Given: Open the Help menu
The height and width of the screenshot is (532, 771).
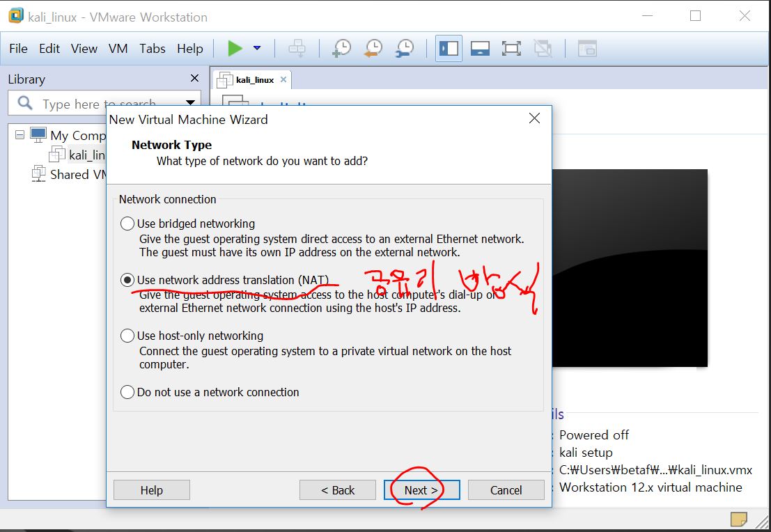Looking at the screenshot, I should (x=190, y=49).
